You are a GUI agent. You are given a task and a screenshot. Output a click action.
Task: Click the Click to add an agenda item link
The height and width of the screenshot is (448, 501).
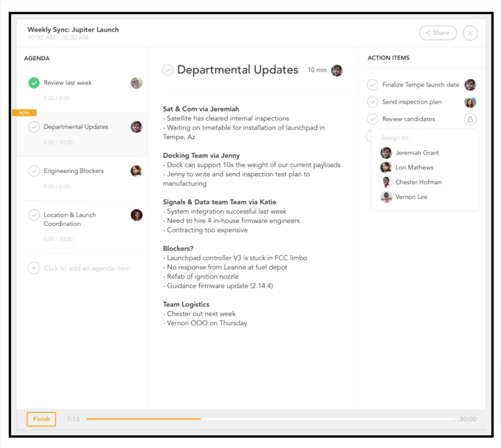[x=87, y=268]
